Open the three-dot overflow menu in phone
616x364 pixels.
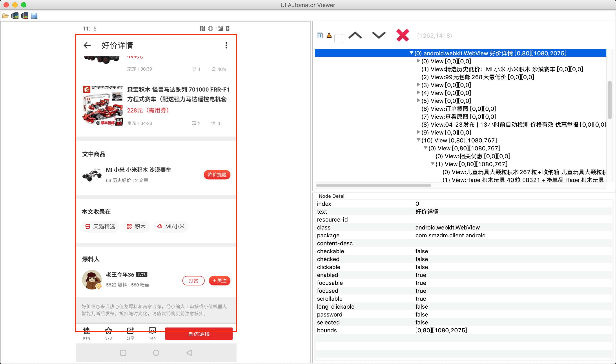point(226,45)
